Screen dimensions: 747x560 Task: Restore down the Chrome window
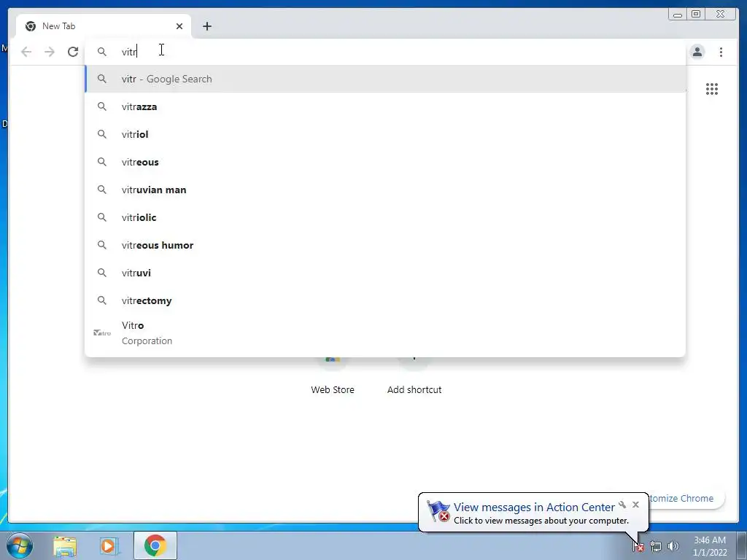[x=696, y=15]
